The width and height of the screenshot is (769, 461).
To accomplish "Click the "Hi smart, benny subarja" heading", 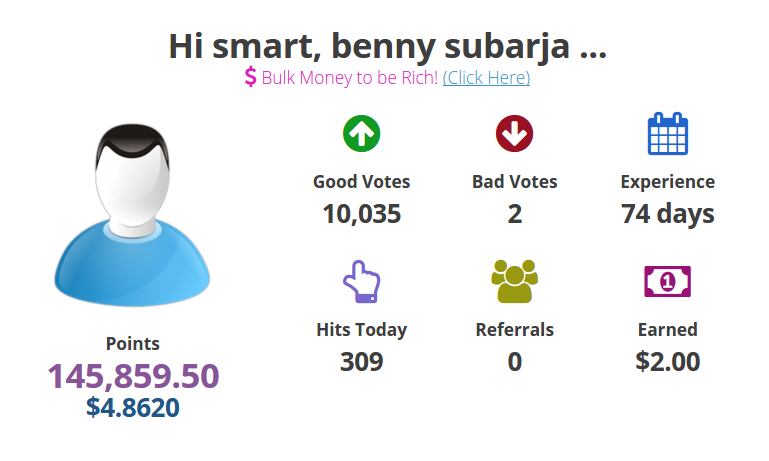I will 387,46.
